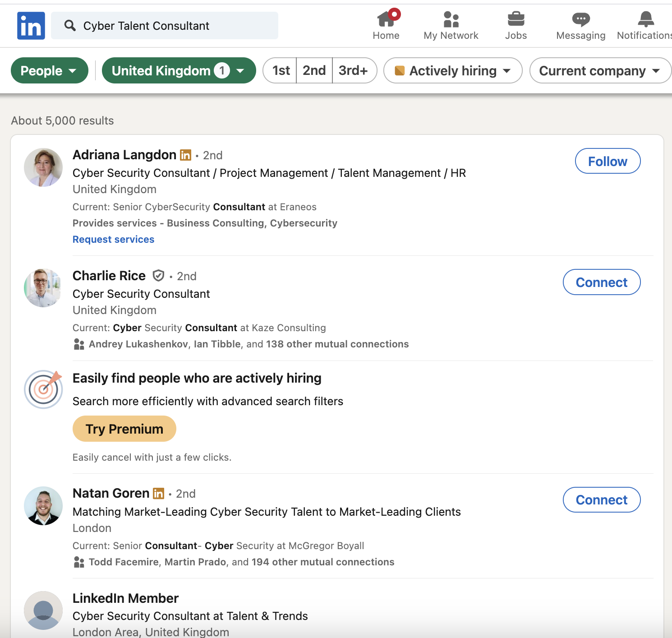
Task: Click the Cyber Talent Consultant search field
Action: (165, 26)
